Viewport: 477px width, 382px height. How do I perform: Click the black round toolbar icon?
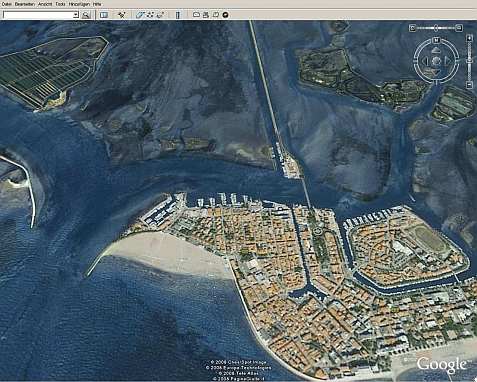pyautogui.click(x=225, y=15)
